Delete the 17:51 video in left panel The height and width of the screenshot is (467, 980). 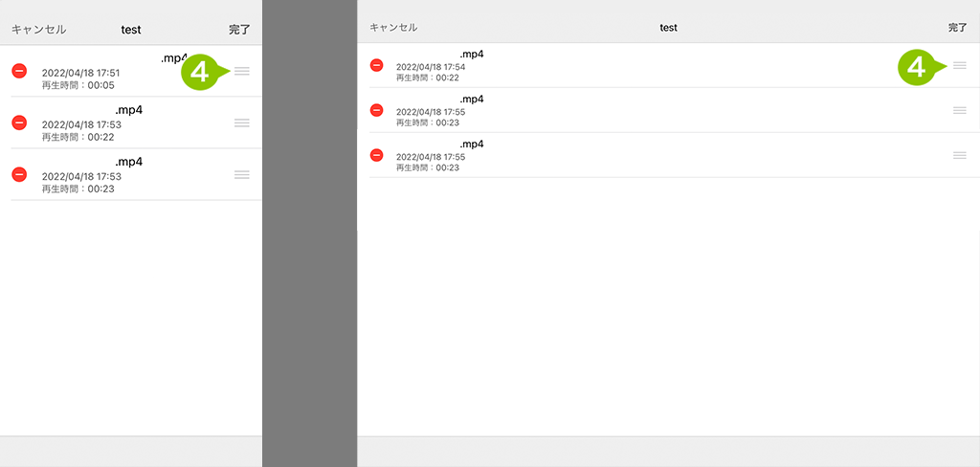[x=19, y=71]
